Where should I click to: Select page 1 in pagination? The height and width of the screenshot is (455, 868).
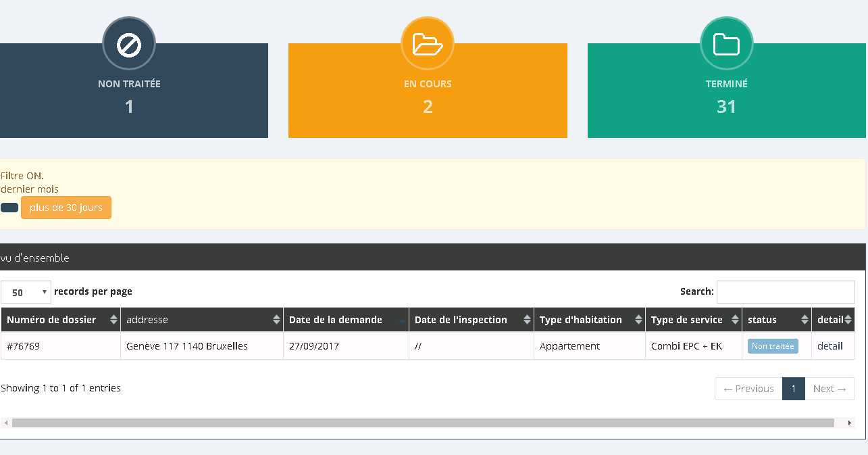[x=794, y=389]
